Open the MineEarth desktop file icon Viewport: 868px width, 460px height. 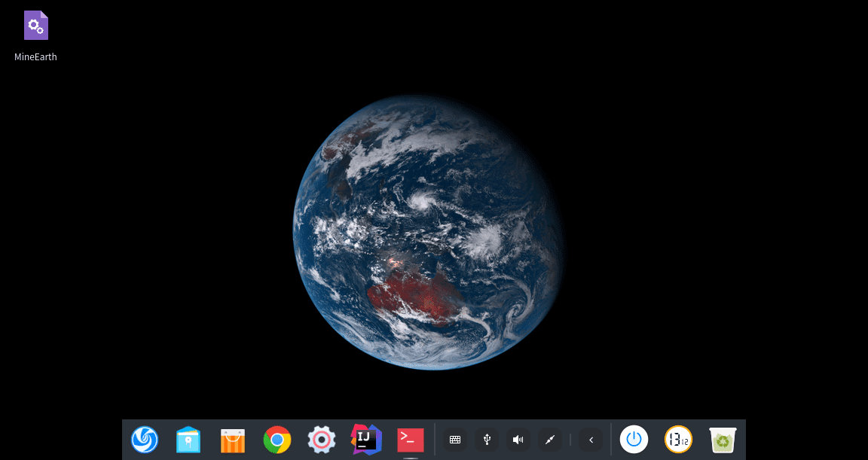tap(36, 26)
